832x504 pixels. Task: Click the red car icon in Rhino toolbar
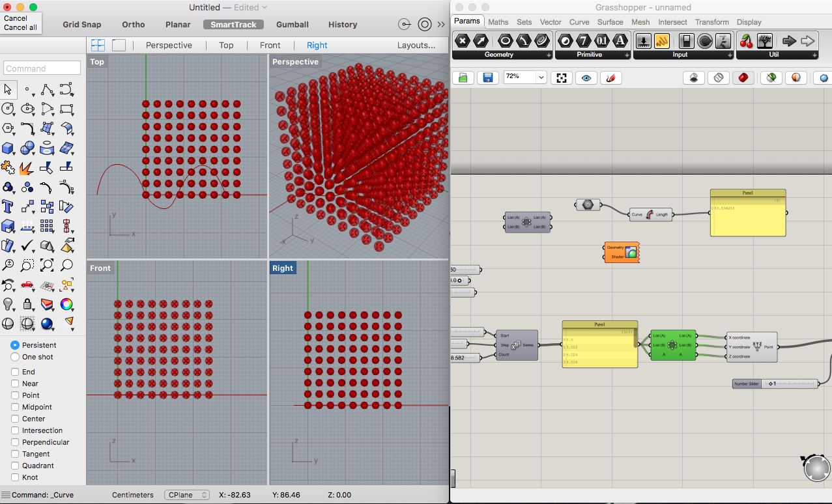tap(27, 285)
